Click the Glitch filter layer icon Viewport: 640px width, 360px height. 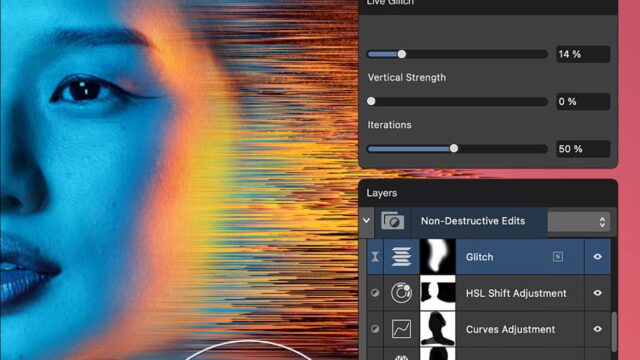click(x=401, y=257)
